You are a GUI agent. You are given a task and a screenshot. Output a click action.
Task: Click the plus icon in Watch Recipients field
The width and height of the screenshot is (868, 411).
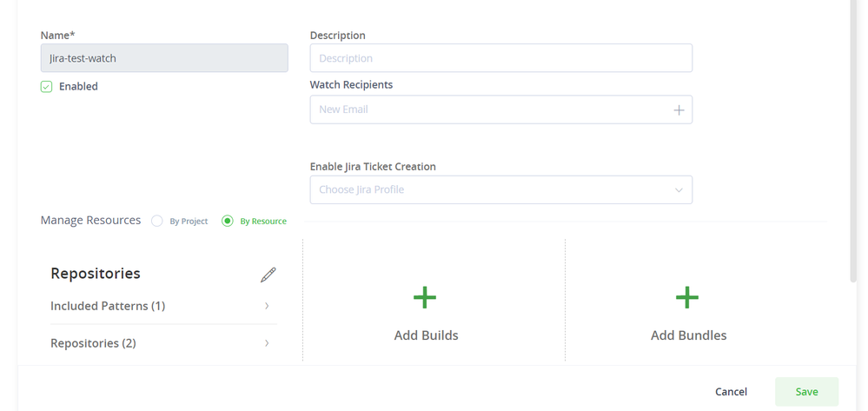[679, 110]
